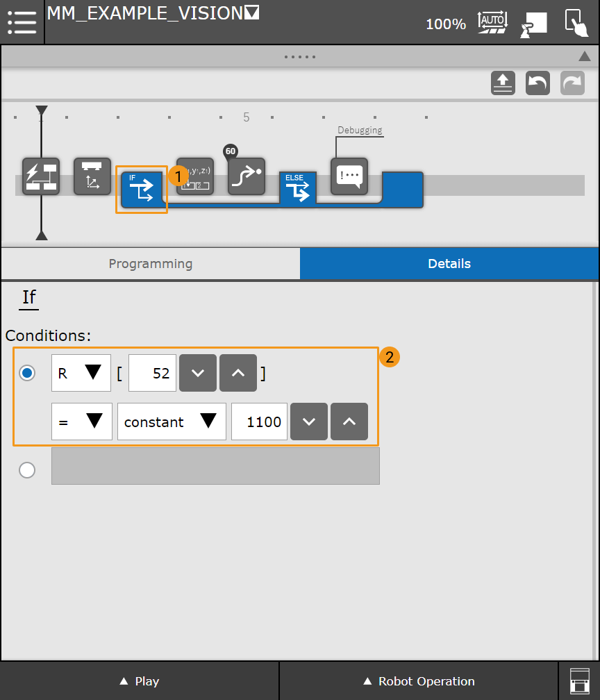This screenshot has width=600, height=700.
Task: Select the coordinate frame instruction icon
Action: (x=92, y=176)
